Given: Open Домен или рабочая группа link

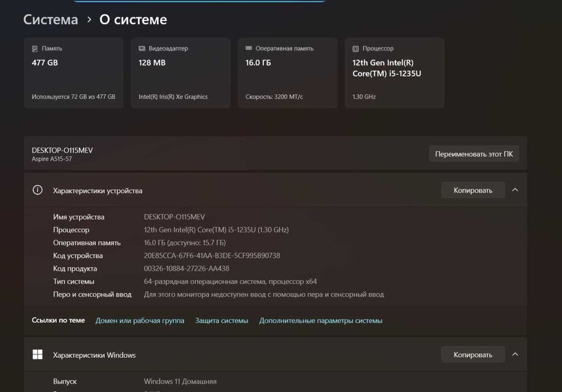Looking at the screenshot, I should 140,321.
